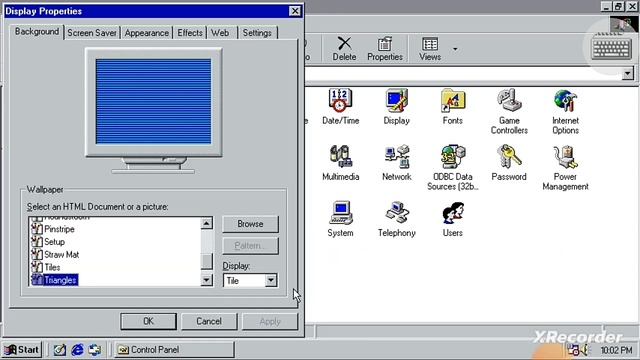This screenshot has width=640, height=360.
Task: Switch to the Settings tab
Action: click(x=257, y=33)
